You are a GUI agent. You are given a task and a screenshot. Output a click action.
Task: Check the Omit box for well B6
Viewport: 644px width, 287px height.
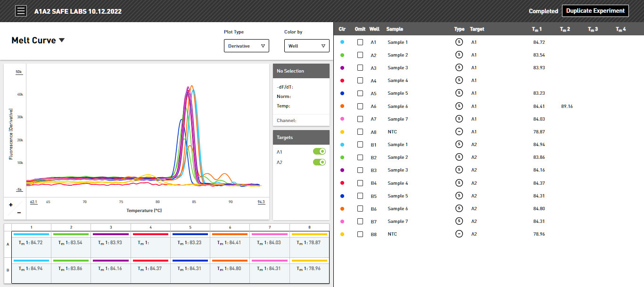click(360, 208)
